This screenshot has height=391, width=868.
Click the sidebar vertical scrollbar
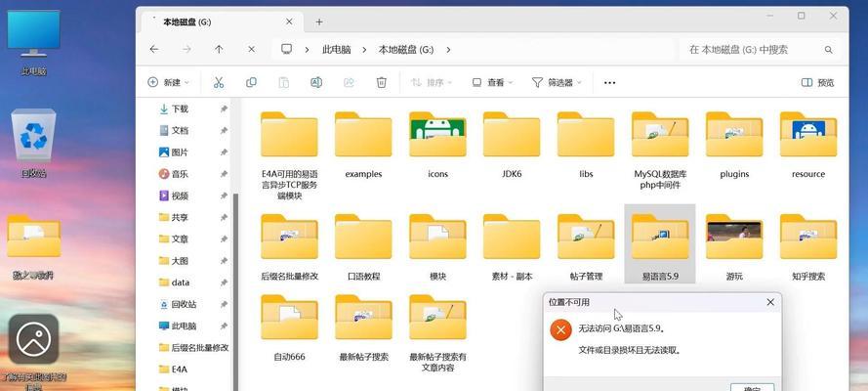235,292
